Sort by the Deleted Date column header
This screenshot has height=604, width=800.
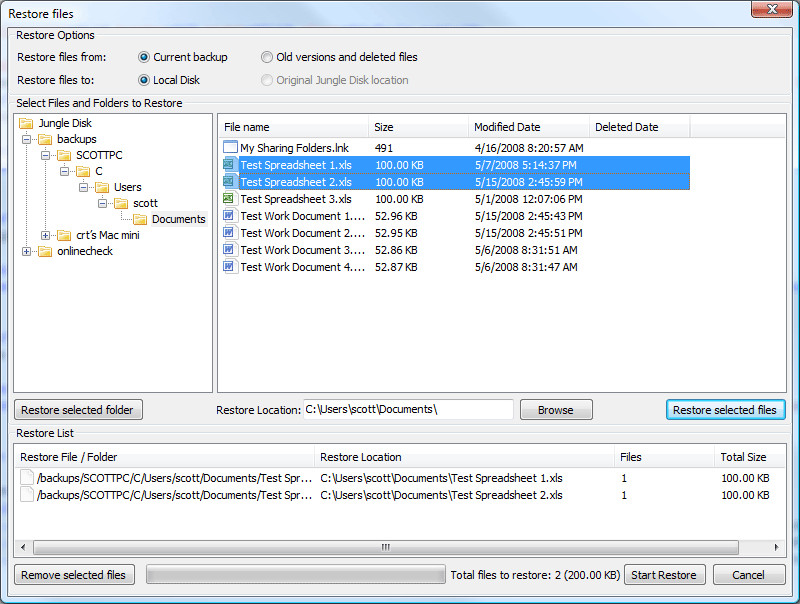click(639, 127)
